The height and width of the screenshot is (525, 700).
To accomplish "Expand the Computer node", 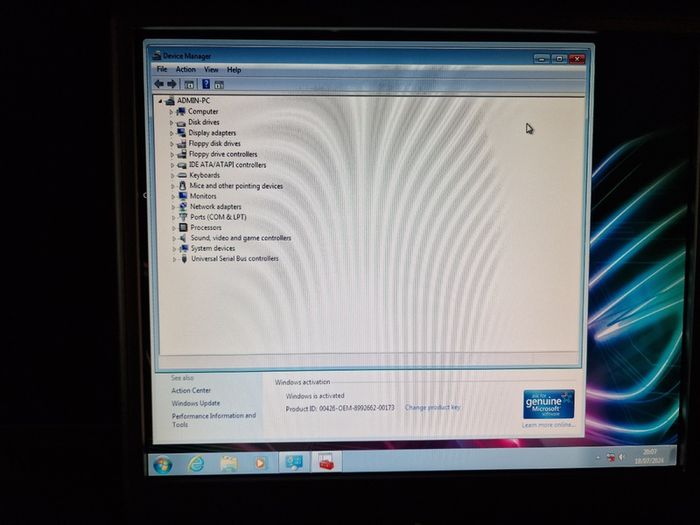I will click(x=171, y=112).
